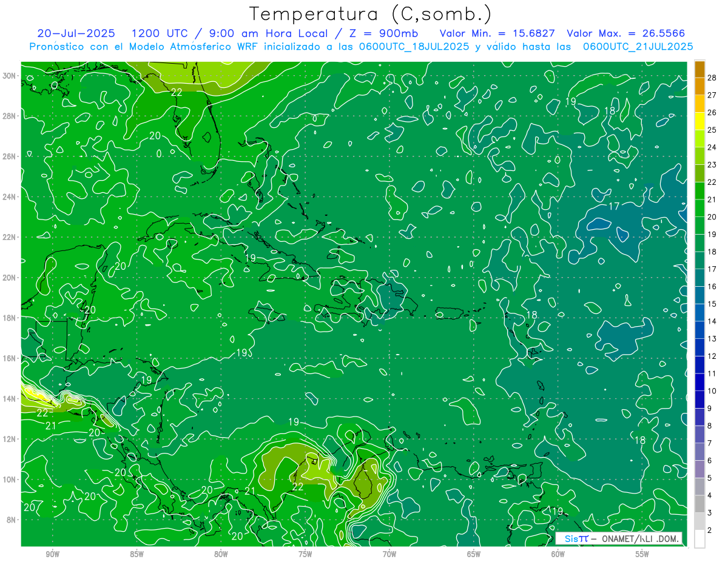This screenshot has width=728, height=562.
Task: Click the '65W' longitude axis label
Action: 474,554
